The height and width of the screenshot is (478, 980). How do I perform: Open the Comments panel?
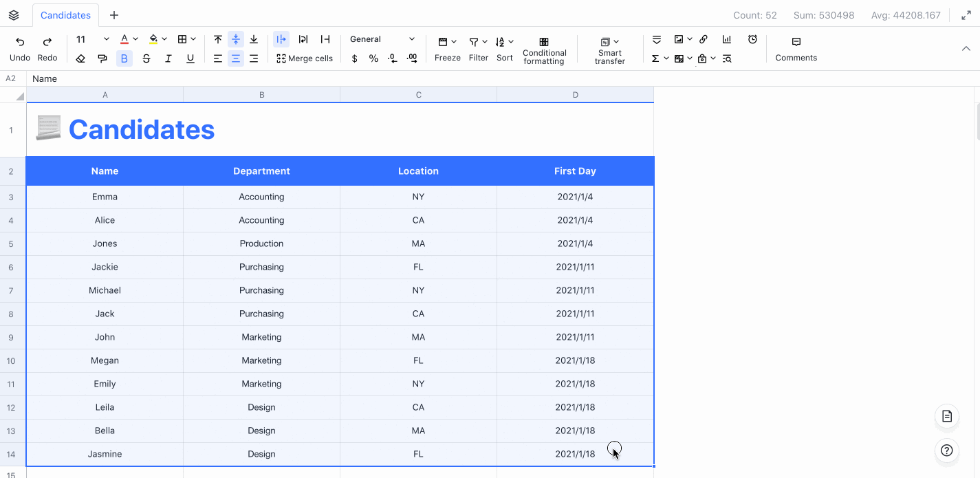(796, 48)
